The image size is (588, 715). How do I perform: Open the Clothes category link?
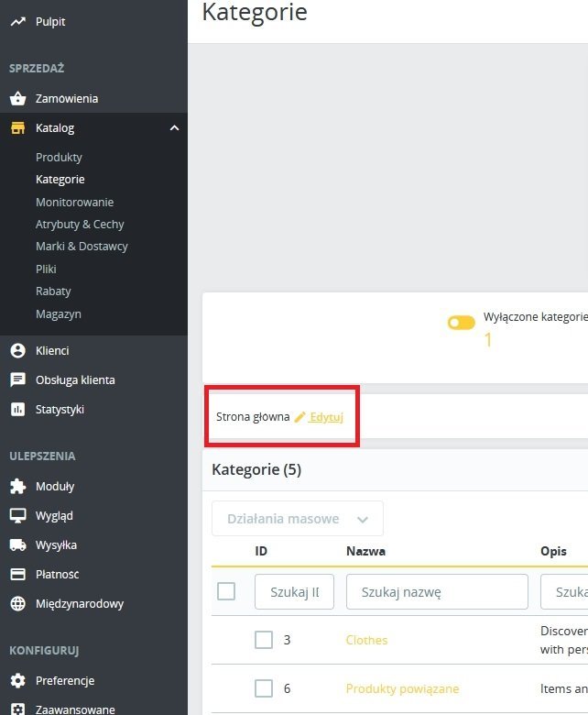pyautogui.click(x=366, y=640)
